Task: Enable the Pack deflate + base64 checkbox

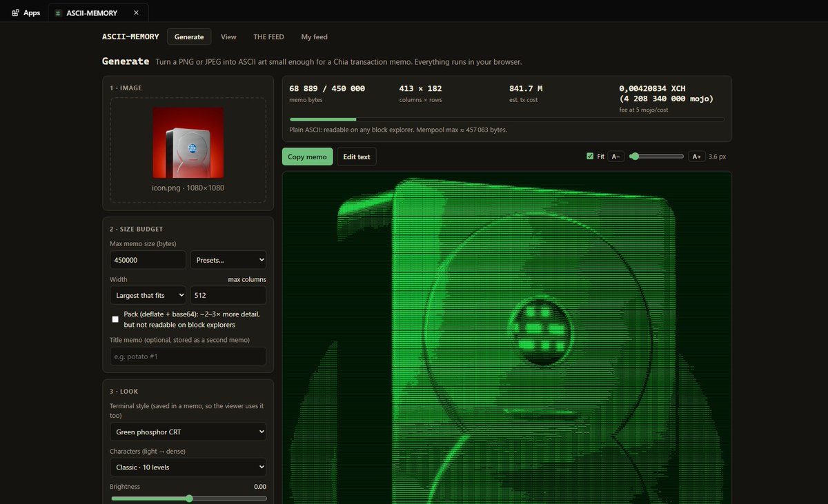Action: click(x=115, y=319)
